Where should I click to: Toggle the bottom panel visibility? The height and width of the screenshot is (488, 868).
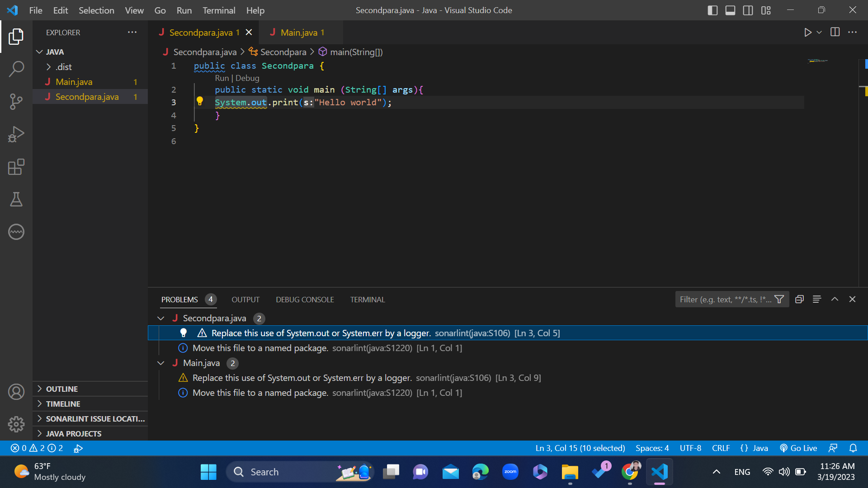click(x=730, y=10)
